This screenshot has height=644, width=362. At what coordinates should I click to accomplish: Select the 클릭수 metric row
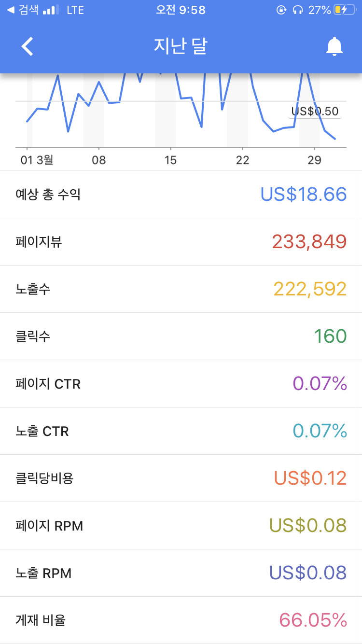click(181, 336)
